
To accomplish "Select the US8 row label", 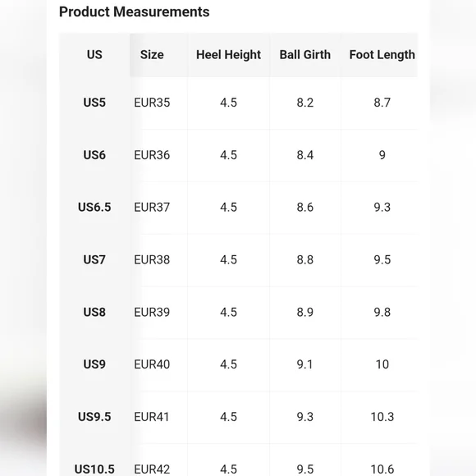I will 94,313.
